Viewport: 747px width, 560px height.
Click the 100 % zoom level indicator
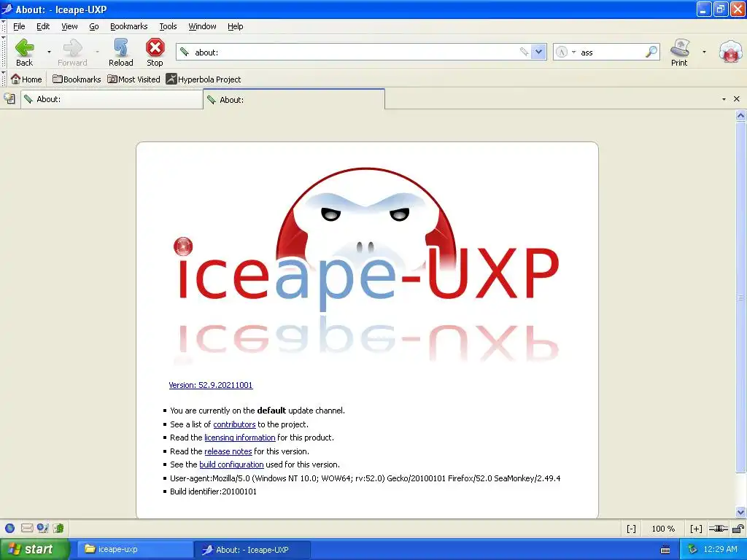click(663, 529)
